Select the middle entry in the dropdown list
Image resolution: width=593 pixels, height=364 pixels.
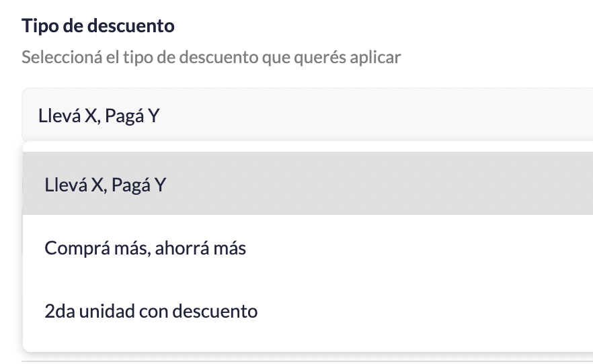coord(145,248)
